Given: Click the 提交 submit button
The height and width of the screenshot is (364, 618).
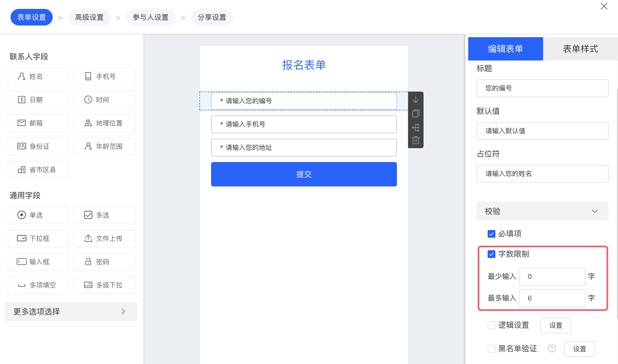Looking at the screenshot, I should (304, 174).
